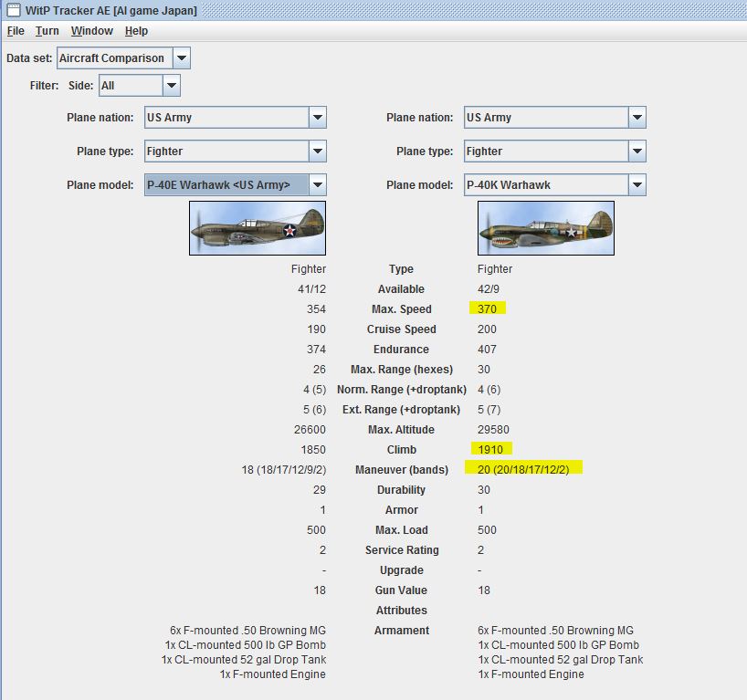The width and height of the screenshot is (747, 700).
Task: Click the Durability label
Action: pyautogui.click(x=401, y=489)
